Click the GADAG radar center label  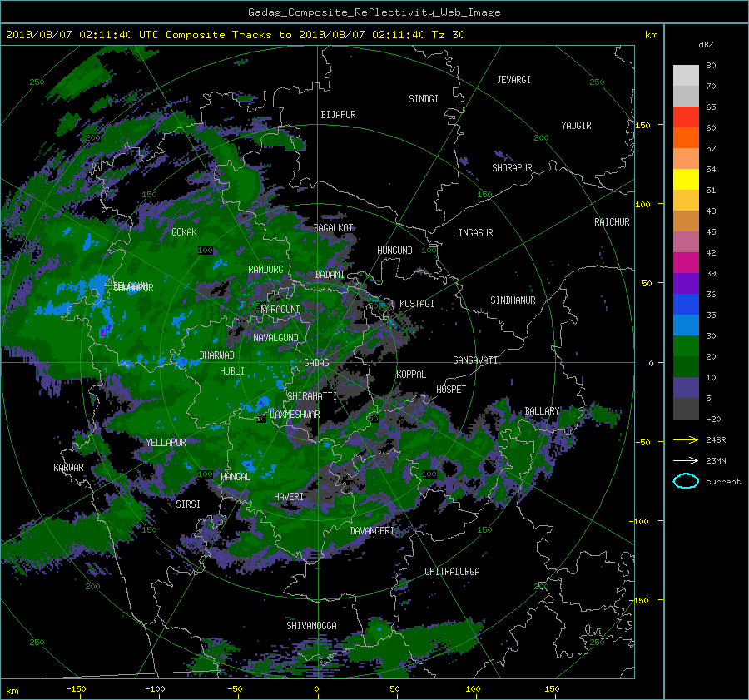click(x=317, y=363)
